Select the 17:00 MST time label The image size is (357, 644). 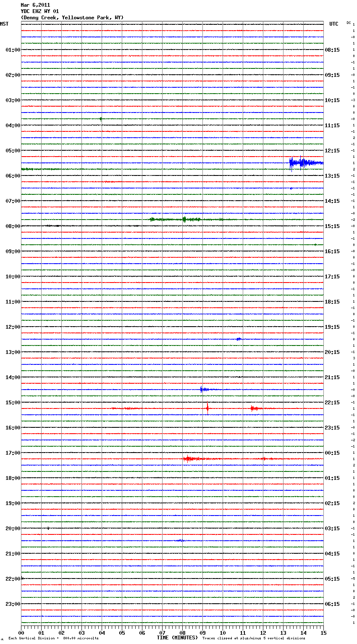[x=13, y=453]
